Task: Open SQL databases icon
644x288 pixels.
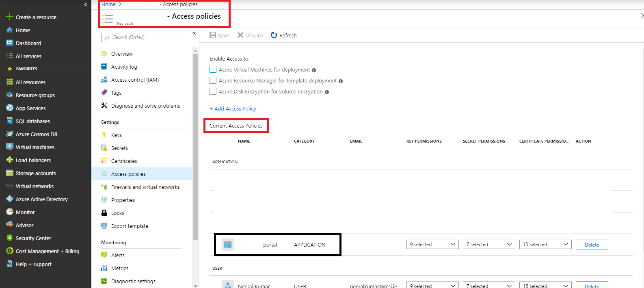Action: pos(10,121)
